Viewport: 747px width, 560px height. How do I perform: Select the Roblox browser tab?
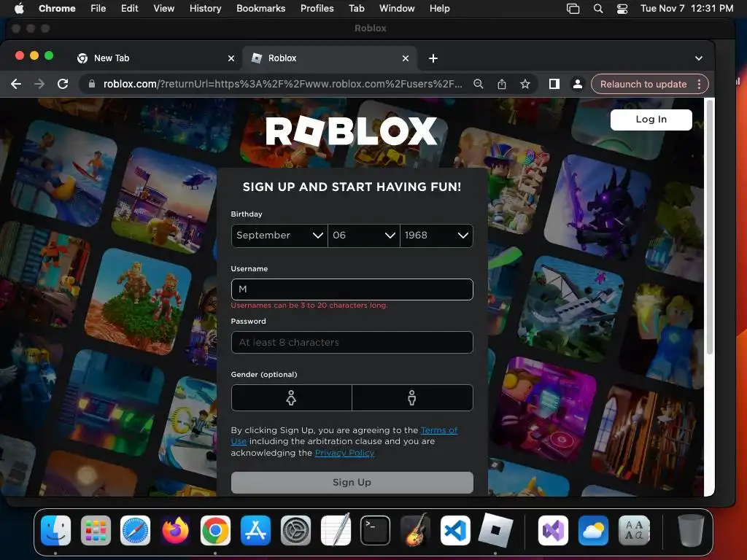(330, 58)
